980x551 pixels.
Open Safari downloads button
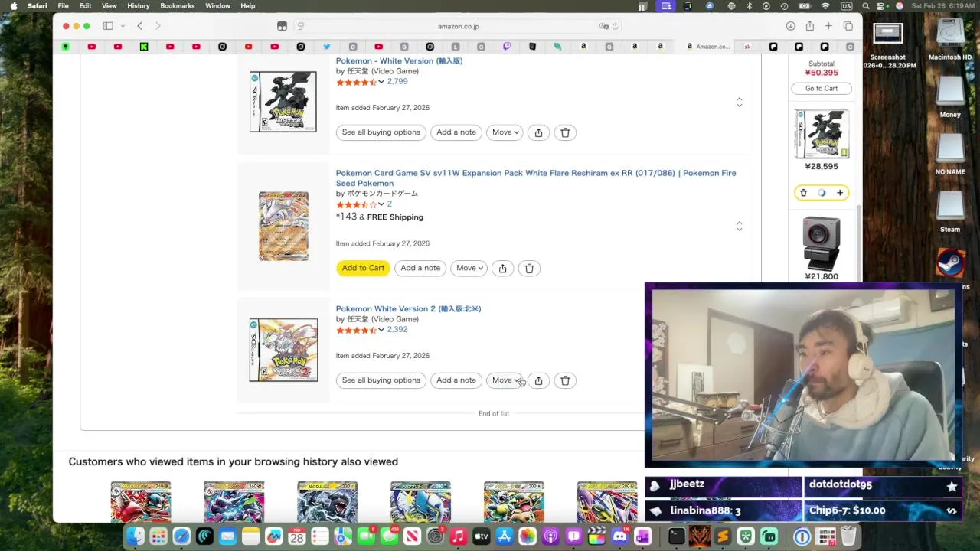tap(791, 26)
